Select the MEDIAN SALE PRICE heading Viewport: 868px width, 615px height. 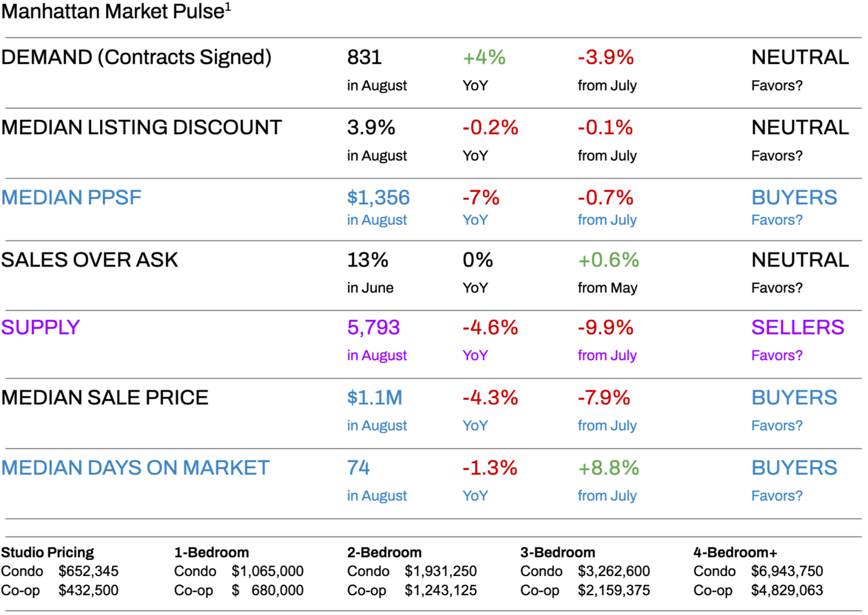104,398
